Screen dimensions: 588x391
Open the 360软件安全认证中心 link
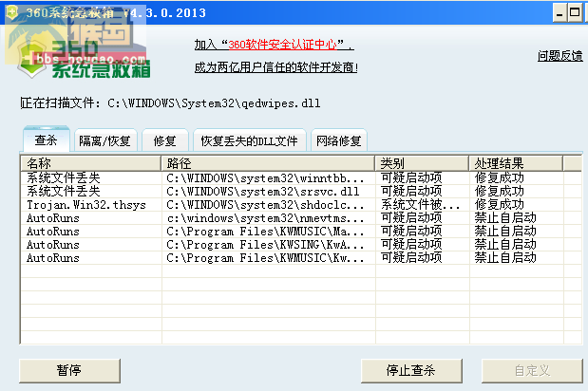coord(282,45)
